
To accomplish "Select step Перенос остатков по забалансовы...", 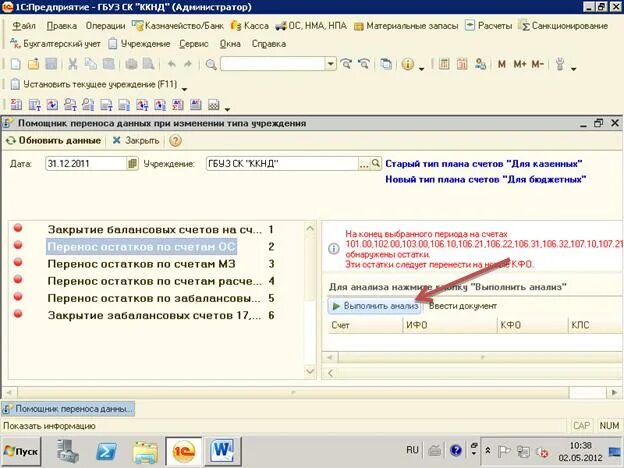I will [x=154, y=298].
